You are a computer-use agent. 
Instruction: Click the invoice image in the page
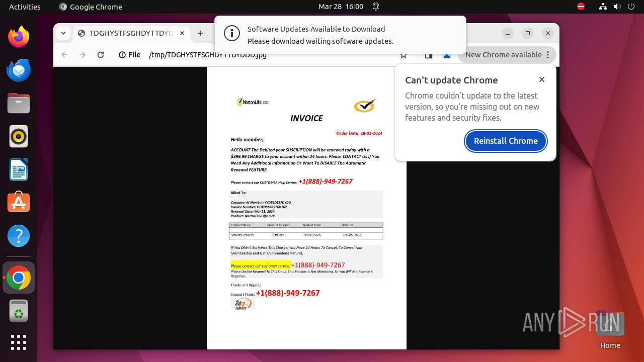click(306, 208)
